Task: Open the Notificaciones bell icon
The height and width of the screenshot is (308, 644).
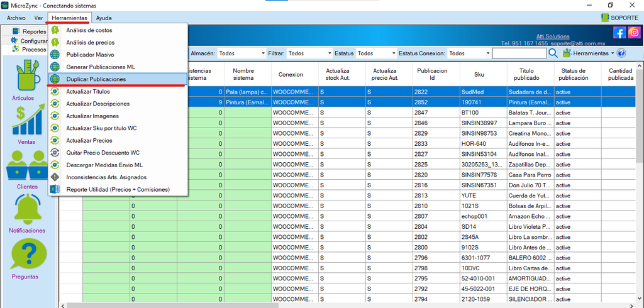Action: [x=28, y=209]
